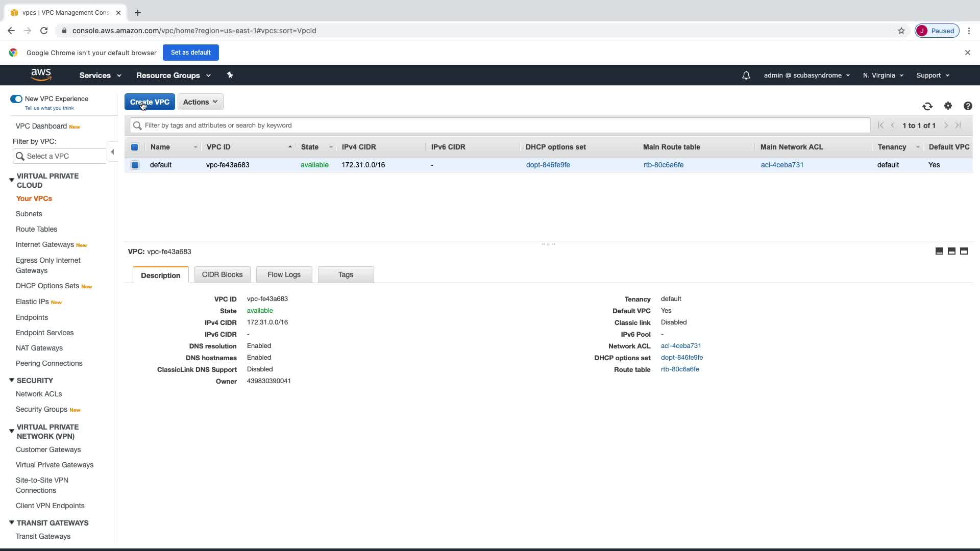Open table settings gear icon

tap(948, 106)
